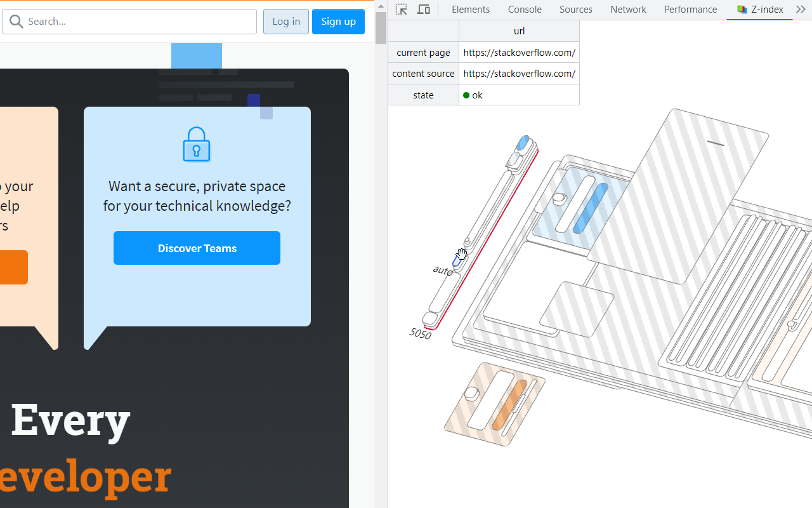Click the 5050 z-index label

click(420, 333)
